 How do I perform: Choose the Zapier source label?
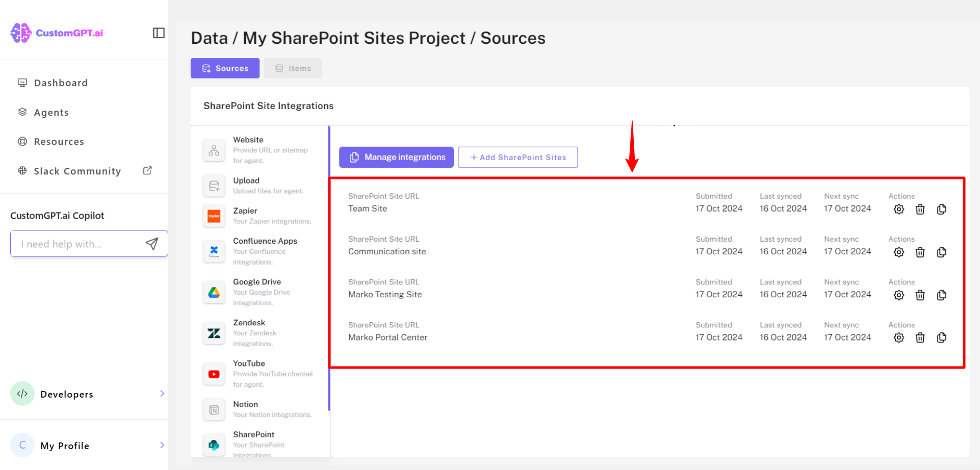pyautogui.click(x=245, y=211)
